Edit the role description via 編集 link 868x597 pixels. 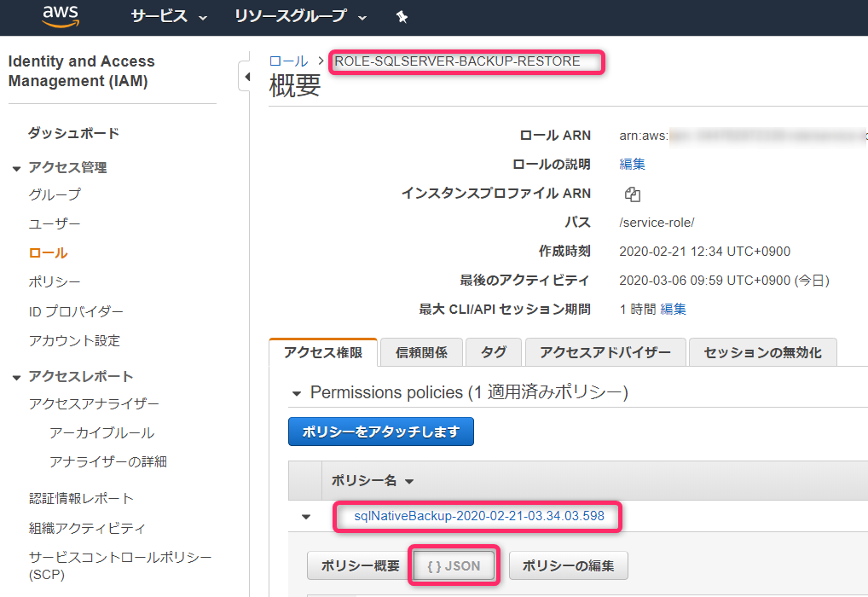pyautogui.click(x=632, y=164)
